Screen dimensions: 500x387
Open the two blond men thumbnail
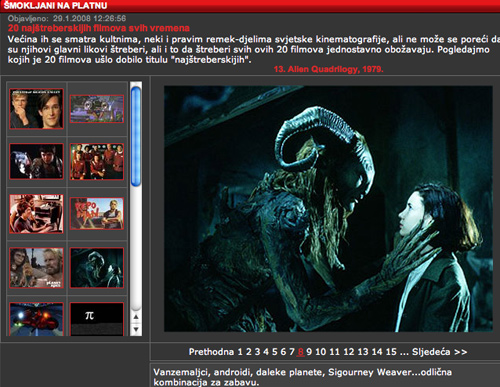[36, 109]
